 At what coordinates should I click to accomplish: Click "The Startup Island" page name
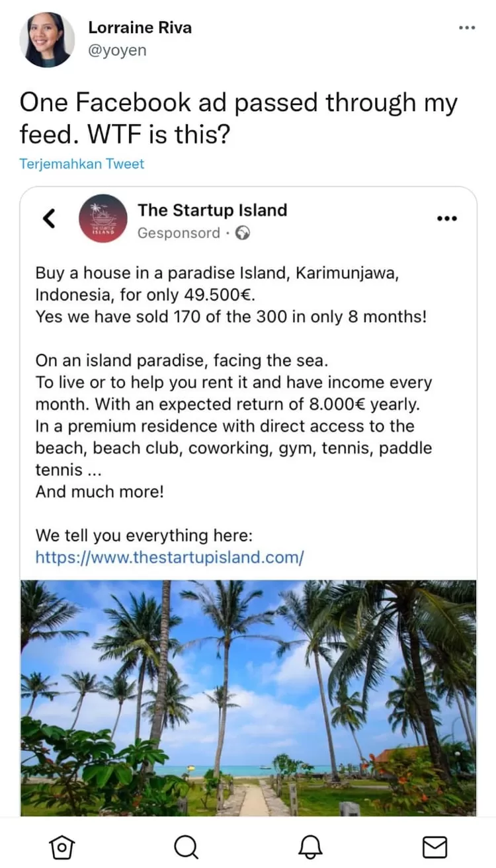(212, 210)
